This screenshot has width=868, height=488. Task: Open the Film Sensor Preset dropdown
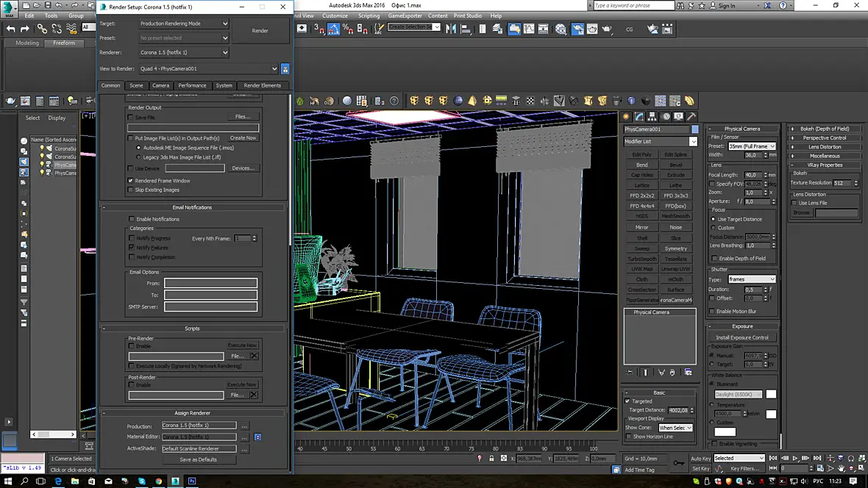click(x=752, y=147)
